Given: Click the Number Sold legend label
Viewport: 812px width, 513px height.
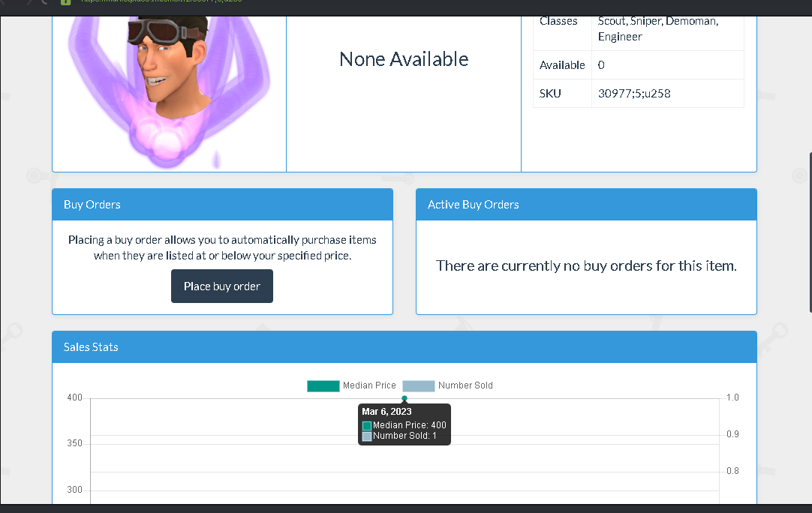Looking at the screenshot, I should pyautogui.click(x=465, y=385).
